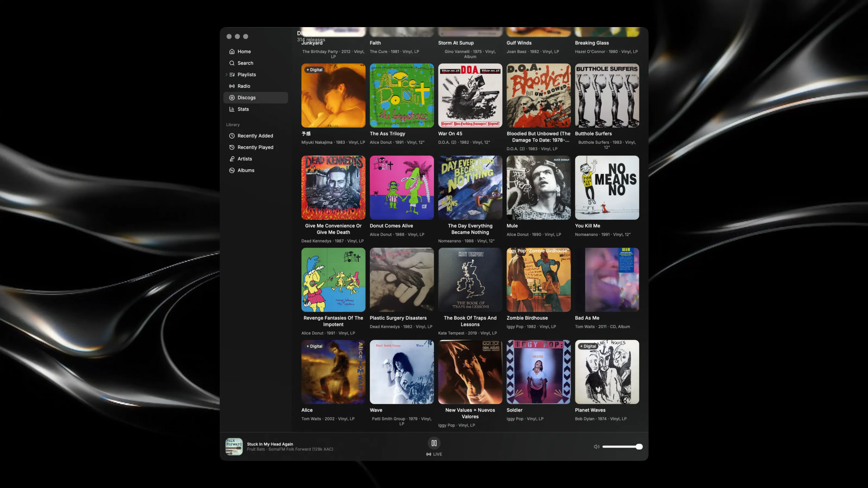Select Radio in the sidebar
This screenshot has width=868, height=488.
(255, 86)
